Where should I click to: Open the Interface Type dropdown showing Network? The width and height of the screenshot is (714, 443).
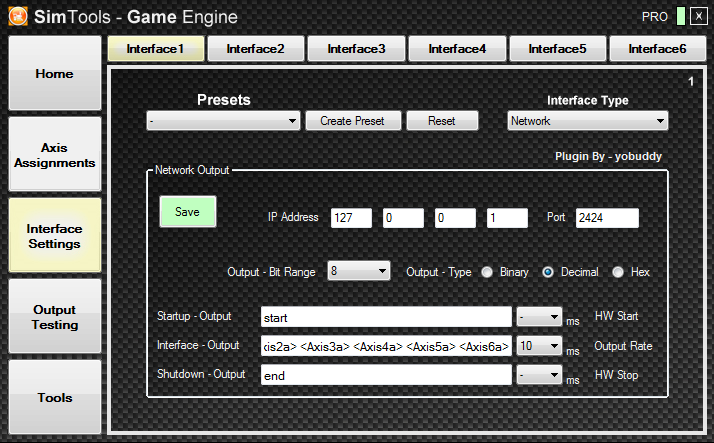click(587, 121)
